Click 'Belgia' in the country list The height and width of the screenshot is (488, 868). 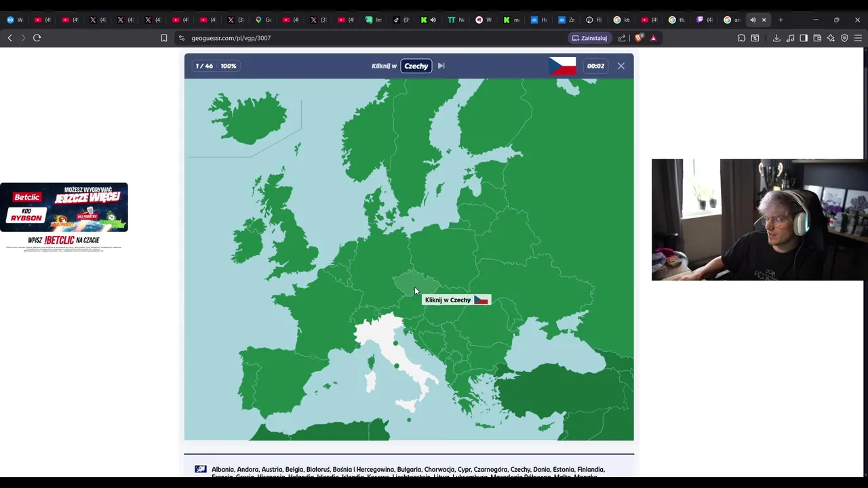(x=294, y=469)
